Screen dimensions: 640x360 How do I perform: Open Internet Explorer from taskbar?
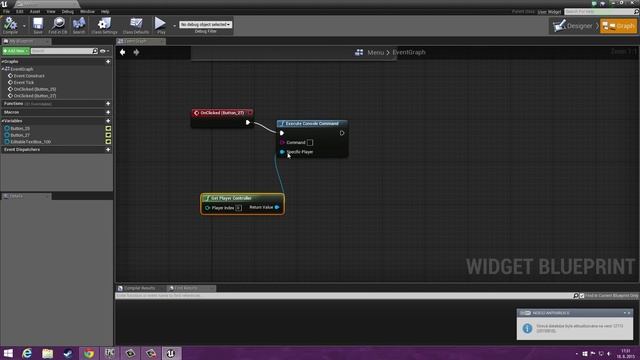27,353
